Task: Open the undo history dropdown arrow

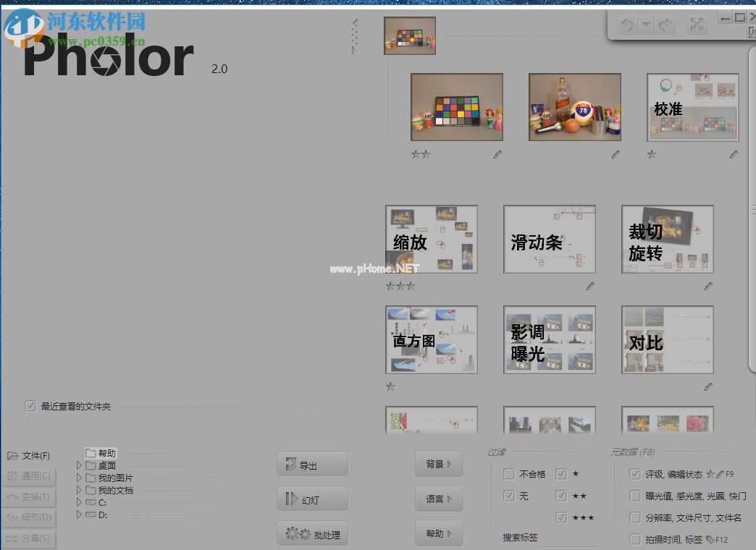Action: pos(646,25)
